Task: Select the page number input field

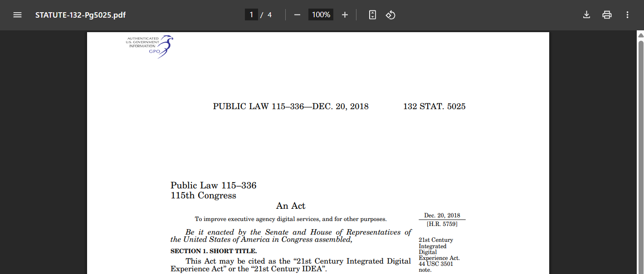Action: [251, 14]
